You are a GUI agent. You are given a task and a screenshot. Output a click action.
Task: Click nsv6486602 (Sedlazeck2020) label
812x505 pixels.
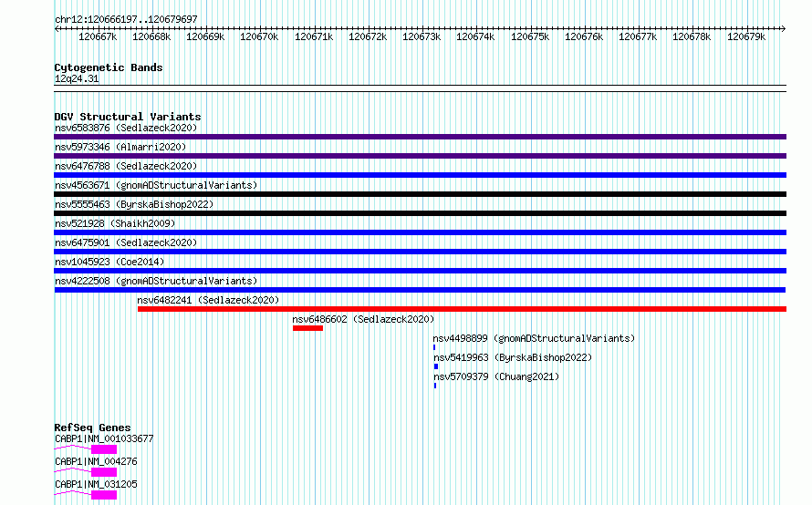[x=363, y=319]
